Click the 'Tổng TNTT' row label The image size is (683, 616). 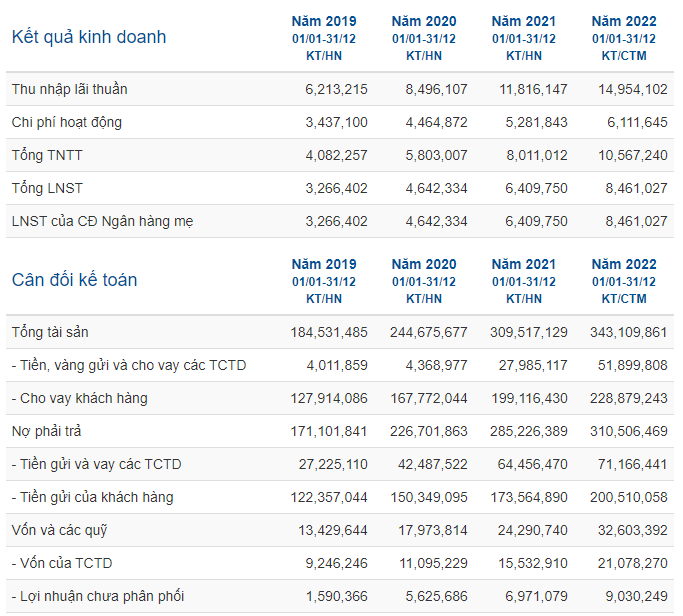click(x=47, y=155)
